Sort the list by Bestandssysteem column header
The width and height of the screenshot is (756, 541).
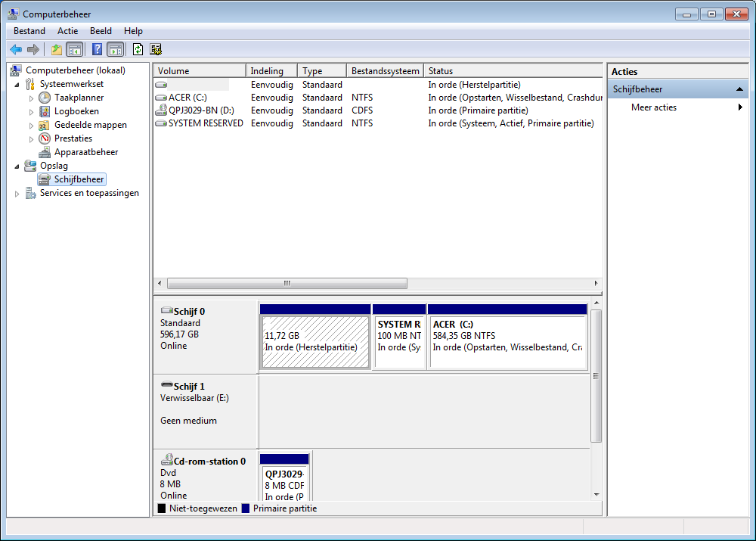[384, 71]
